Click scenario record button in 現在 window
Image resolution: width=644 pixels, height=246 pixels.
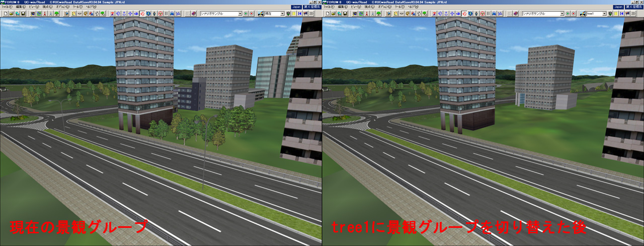(251, 14)
